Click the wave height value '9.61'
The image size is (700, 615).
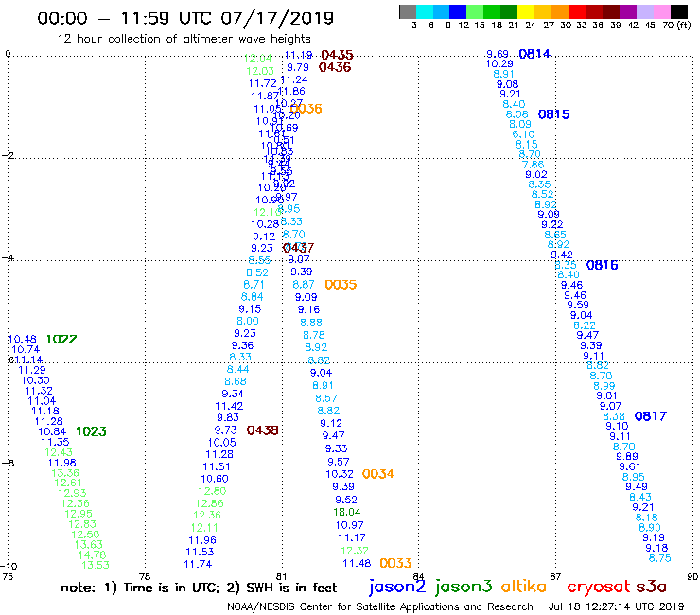pos(630,466)
